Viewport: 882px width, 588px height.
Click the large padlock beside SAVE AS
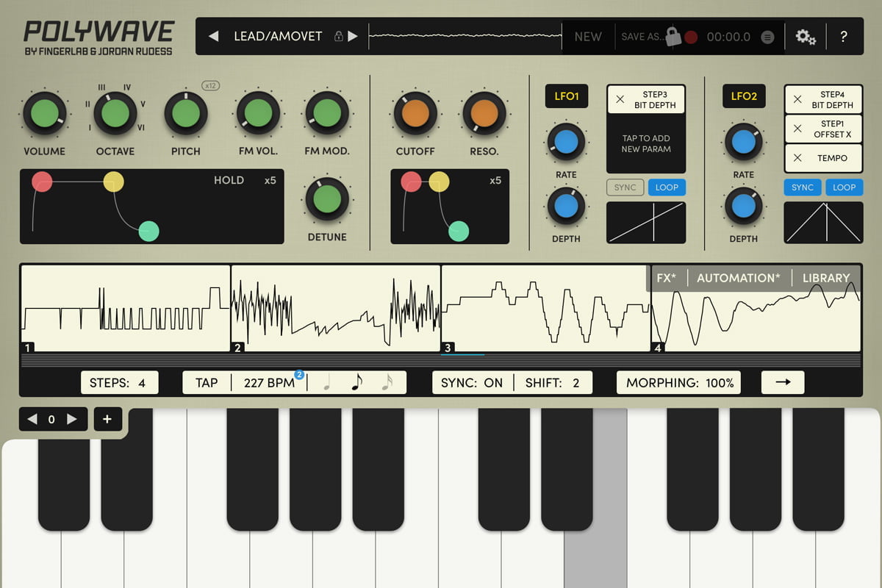point(673,37)
